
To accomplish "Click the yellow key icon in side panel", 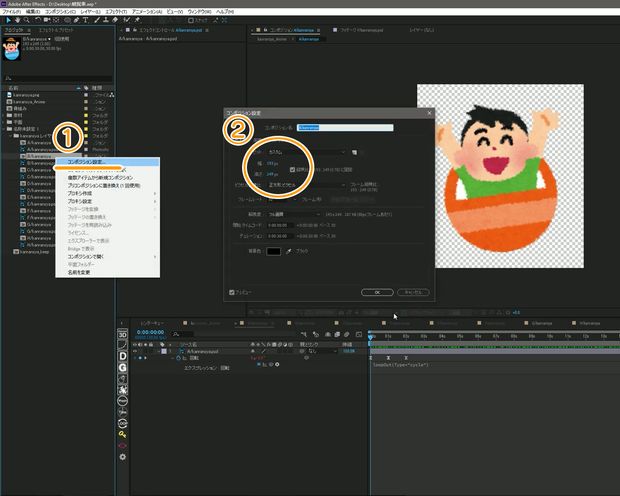I will [123, 435].
